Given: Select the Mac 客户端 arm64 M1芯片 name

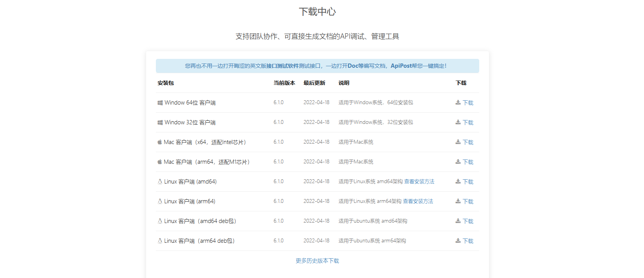Looking at the screenshot, I should (x=207, y=162).
